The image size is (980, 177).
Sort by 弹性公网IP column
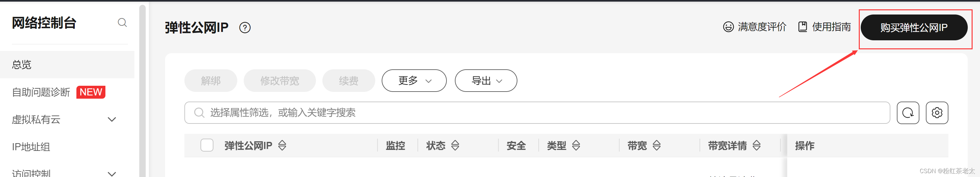282,145
